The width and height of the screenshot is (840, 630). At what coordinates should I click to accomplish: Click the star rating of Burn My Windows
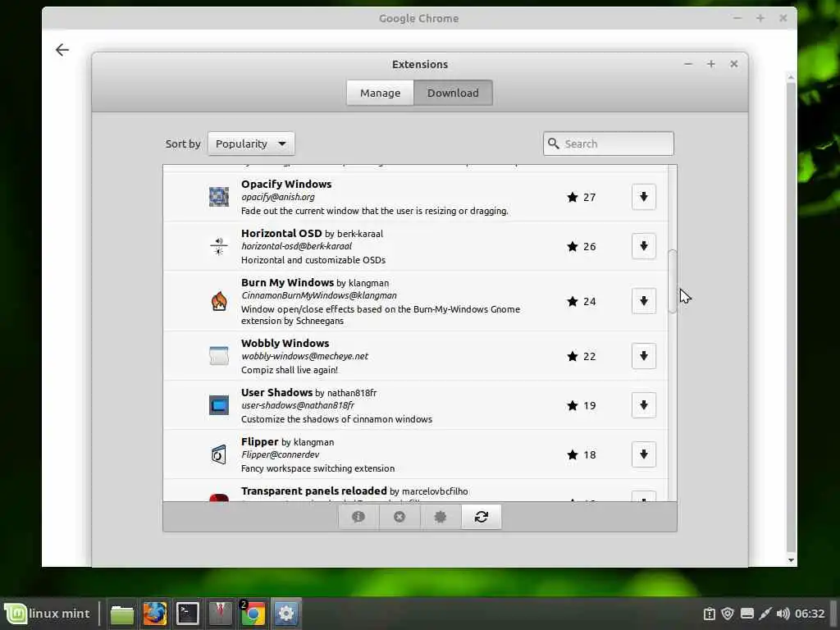point(582,301)
